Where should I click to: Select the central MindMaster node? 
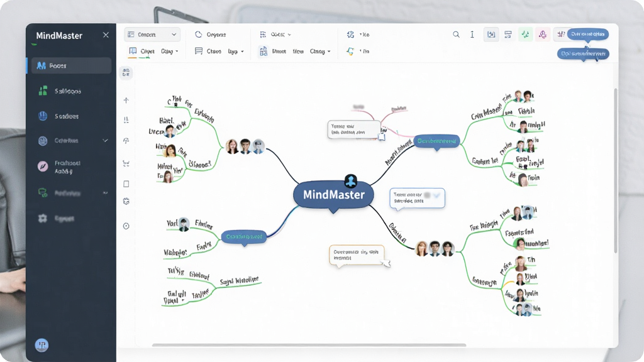click(x=333, y=195)
